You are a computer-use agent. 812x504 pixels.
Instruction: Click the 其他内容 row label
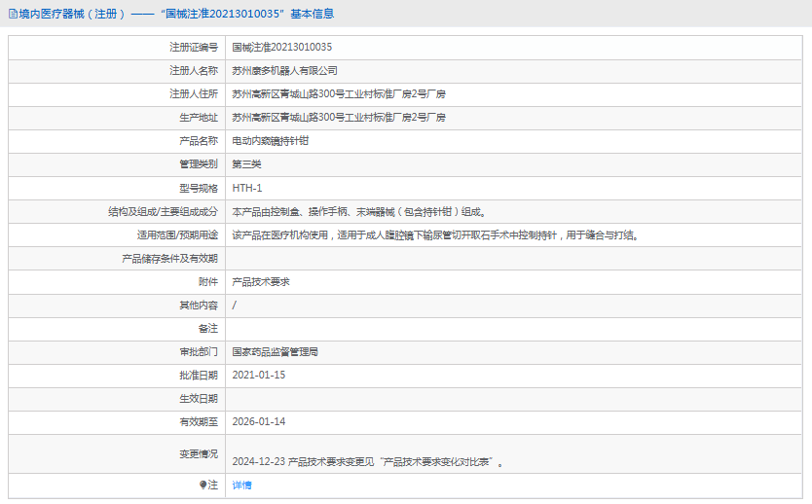[x=199, y=306]
